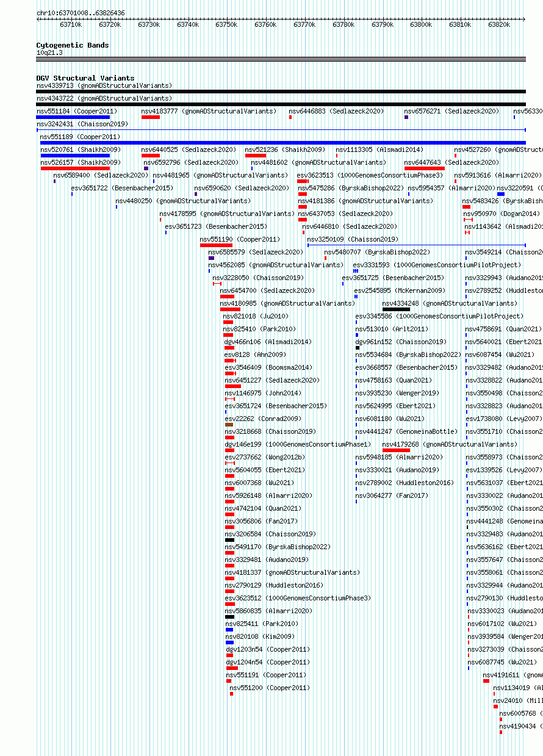Viewport: 543px width, 756px height.
Task: Click nsv821018 (Ju2010) label
Action: point(256,316)
